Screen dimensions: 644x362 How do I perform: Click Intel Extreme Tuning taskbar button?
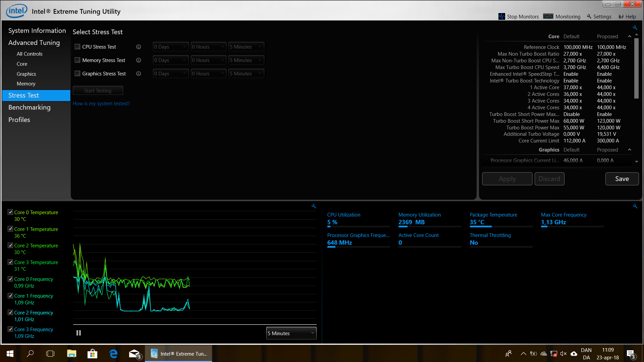(x=178, y=354)
